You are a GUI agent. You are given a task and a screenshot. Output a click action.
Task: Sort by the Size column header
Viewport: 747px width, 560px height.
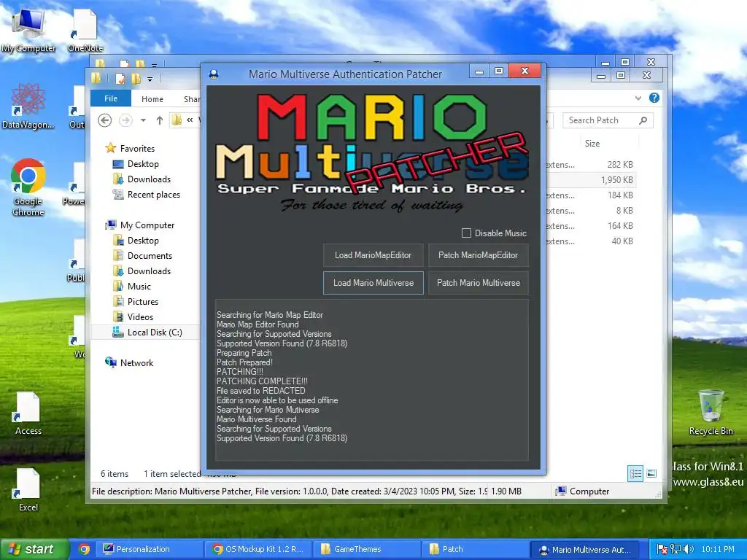coord(592,144)
